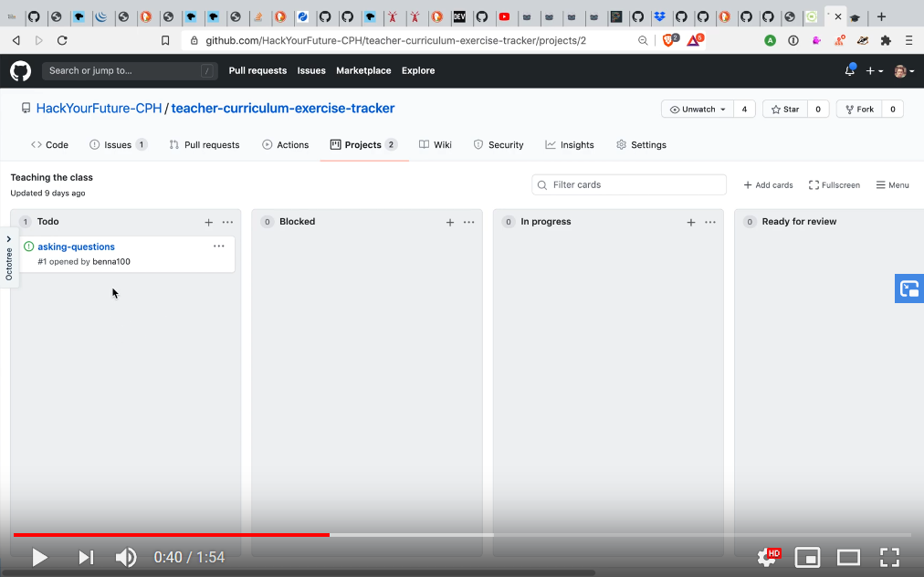Click the zoom magnifier icon in address bar
Screen dimensions: 924x577
(642, 41)
